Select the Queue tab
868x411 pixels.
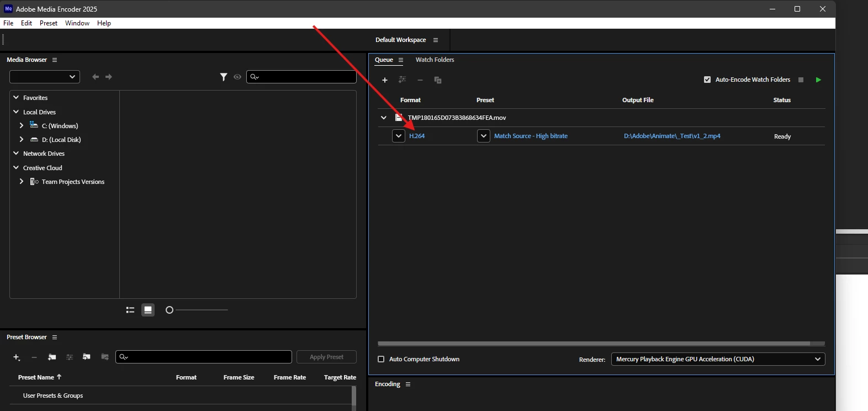(x=384, y=60)
